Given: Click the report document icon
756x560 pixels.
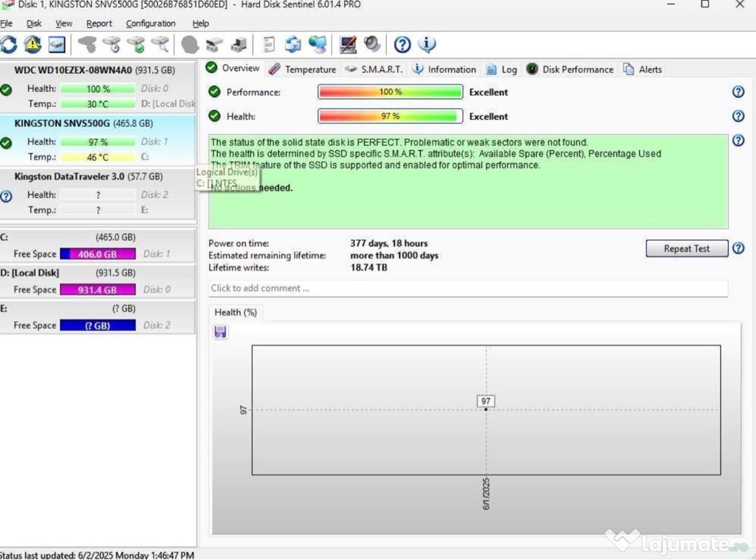Looking at the screenshot, I should pos(269,45).
